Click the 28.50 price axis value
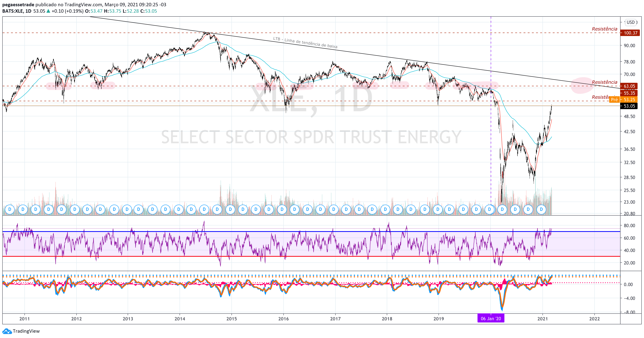Viewport: 644px width, 338px height. pyautogui.click(x=629, y=177)
